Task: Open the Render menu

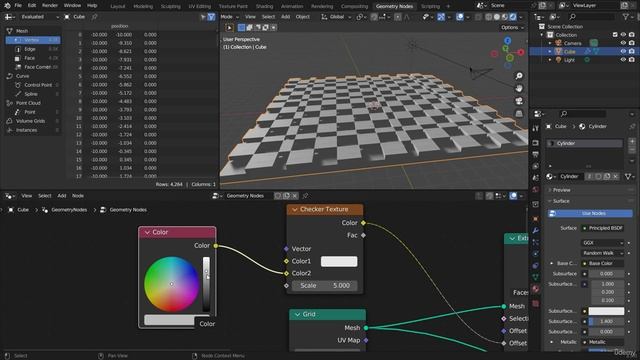Action: [50, 6]
